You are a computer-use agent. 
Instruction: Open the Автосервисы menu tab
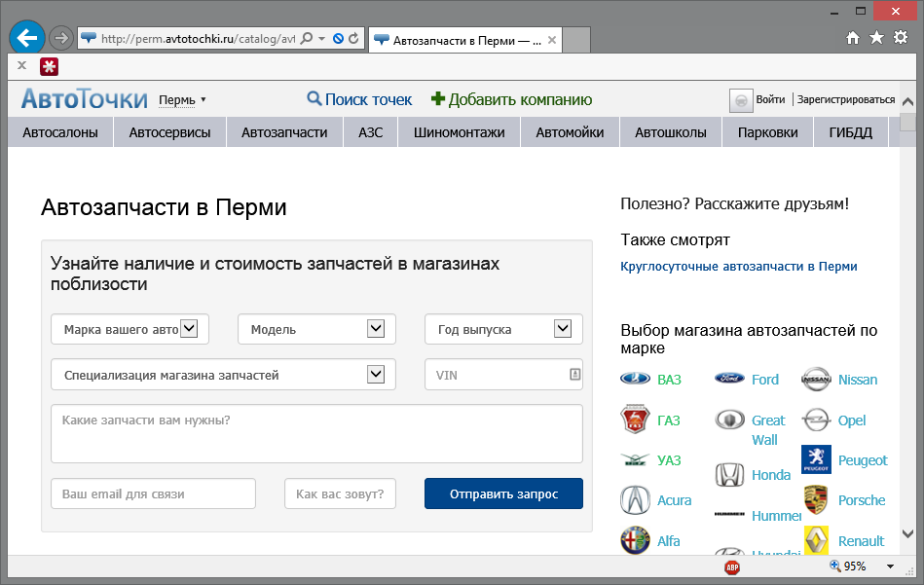169,132
